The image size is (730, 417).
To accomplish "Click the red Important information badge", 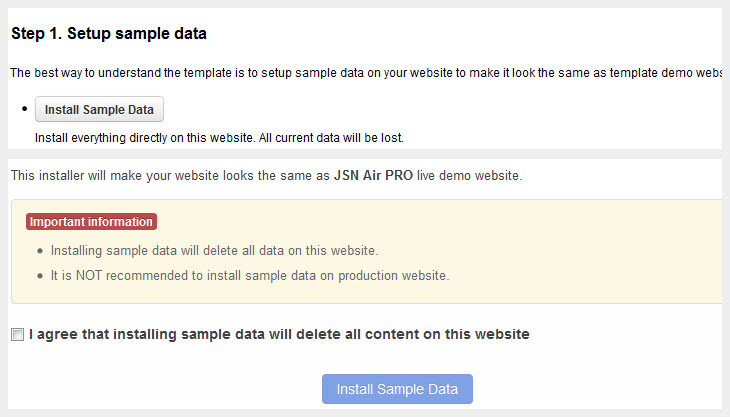I will tap(91, 222).
